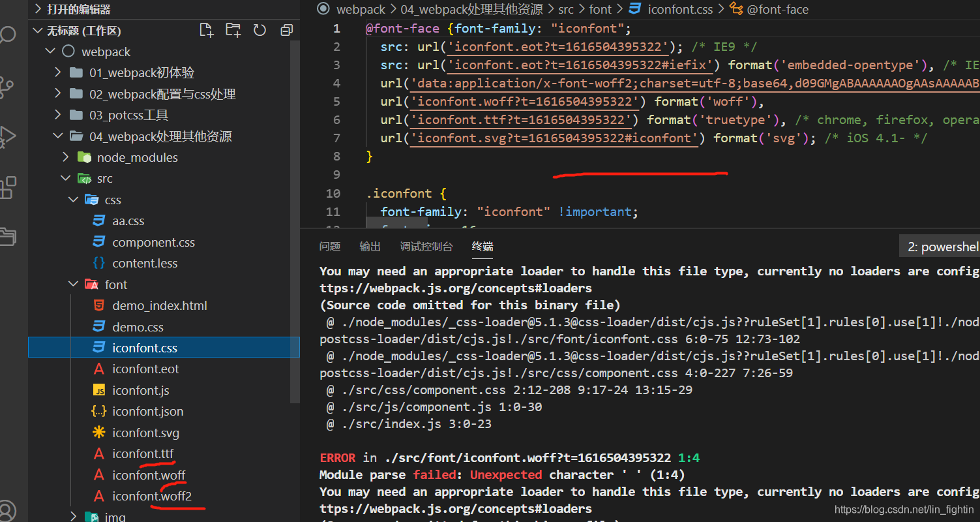Click the less icon of content.less
The height and width of the screenshot is (522, 980).
99,263
